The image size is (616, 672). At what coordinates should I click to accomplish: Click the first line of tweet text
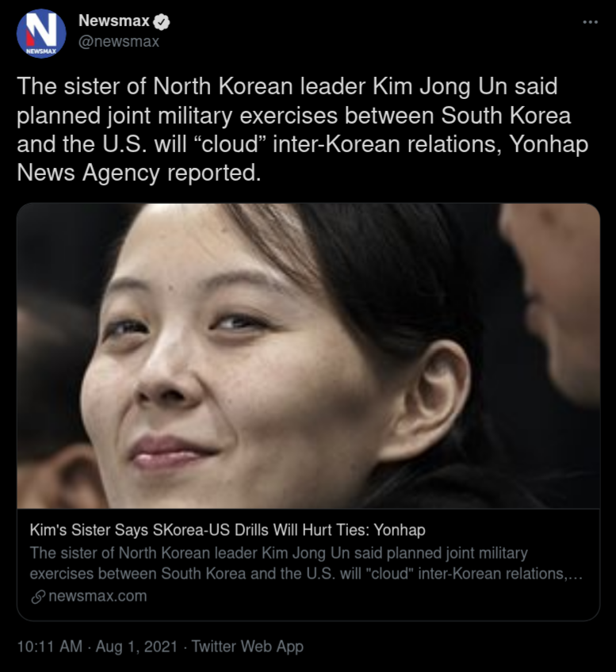pos(287,86)
